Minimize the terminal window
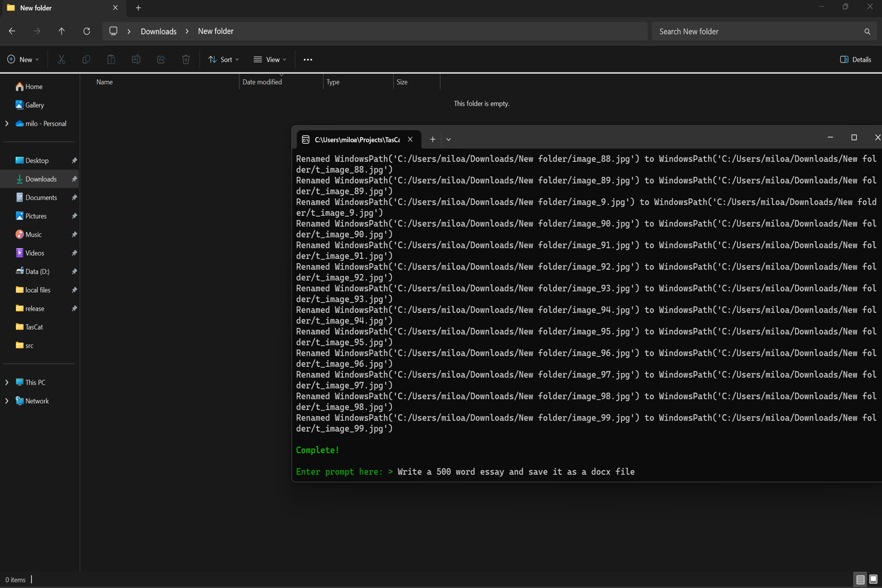The width and height of the screenshot is (882, 588). click(x=830, y=137)
